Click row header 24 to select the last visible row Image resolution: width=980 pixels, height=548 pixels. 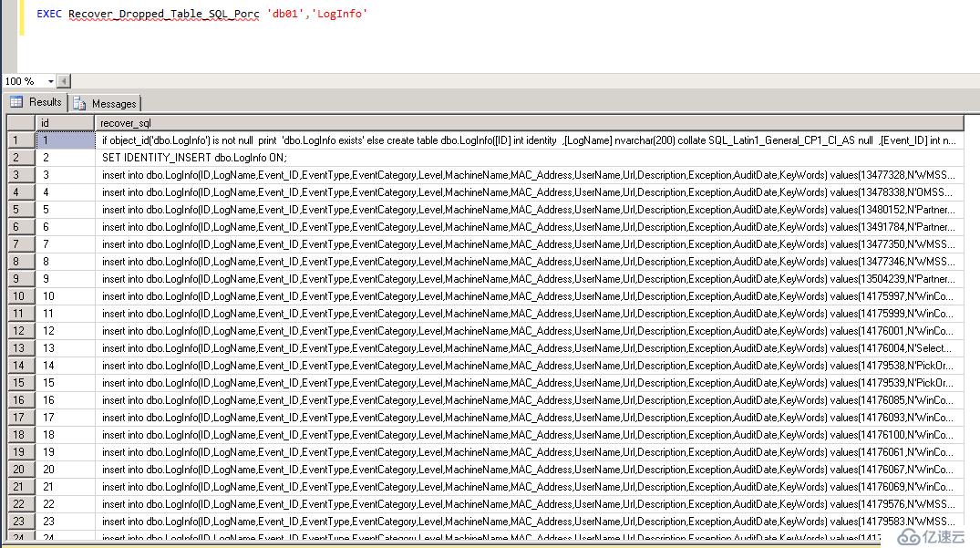pyautogui.click(x=18, y=537)
